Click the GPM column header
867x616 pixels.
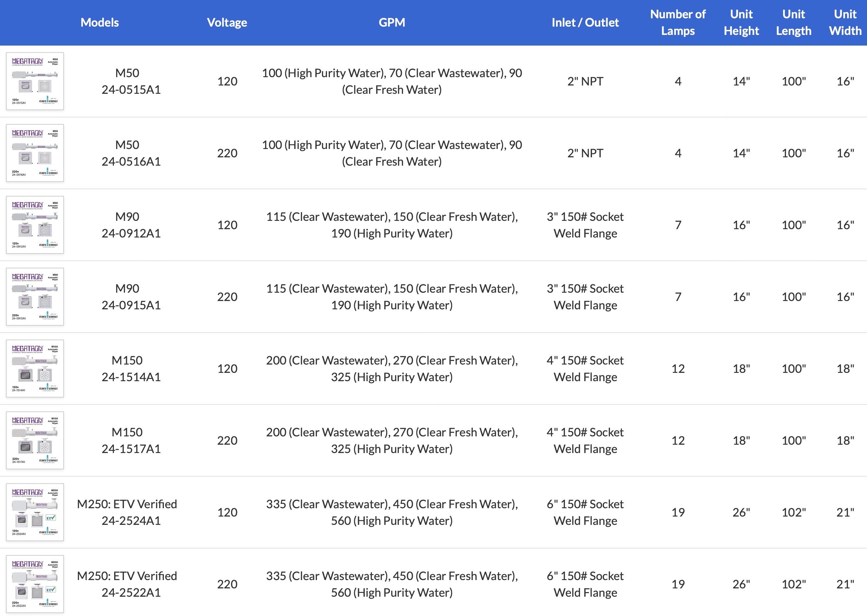[392, 22]
